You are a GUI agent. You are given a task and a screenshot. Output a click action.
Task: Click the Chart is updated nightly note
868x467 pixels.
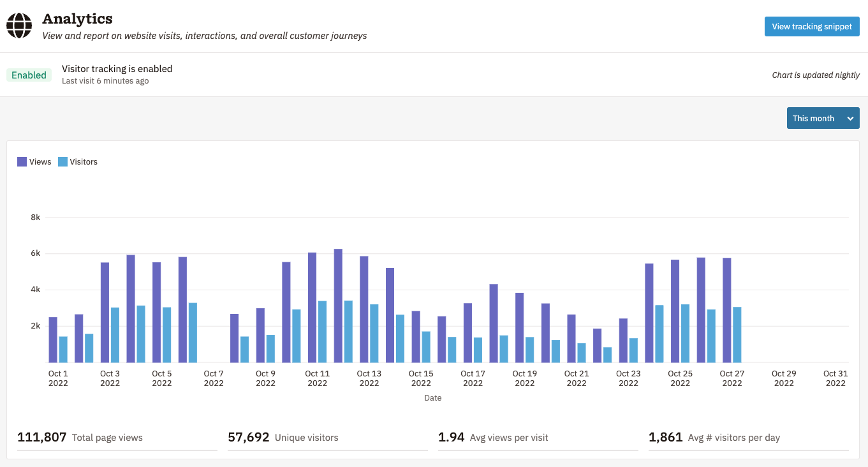(816, 75)
